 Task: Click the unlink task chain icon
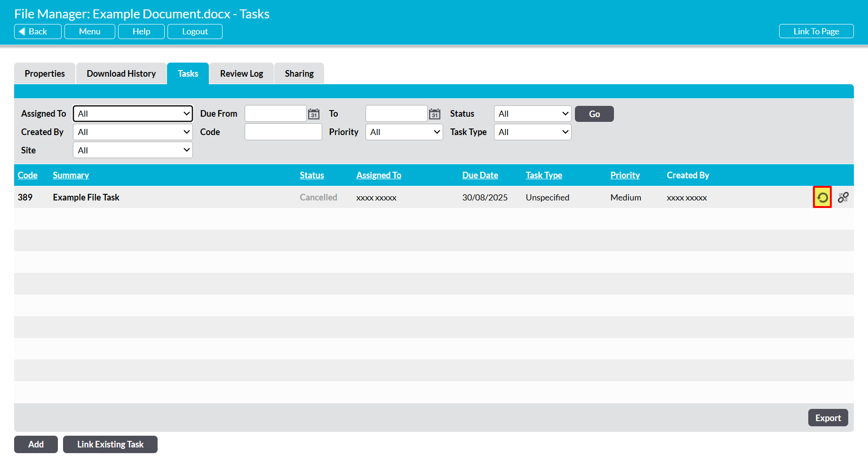tap(843, 197)
